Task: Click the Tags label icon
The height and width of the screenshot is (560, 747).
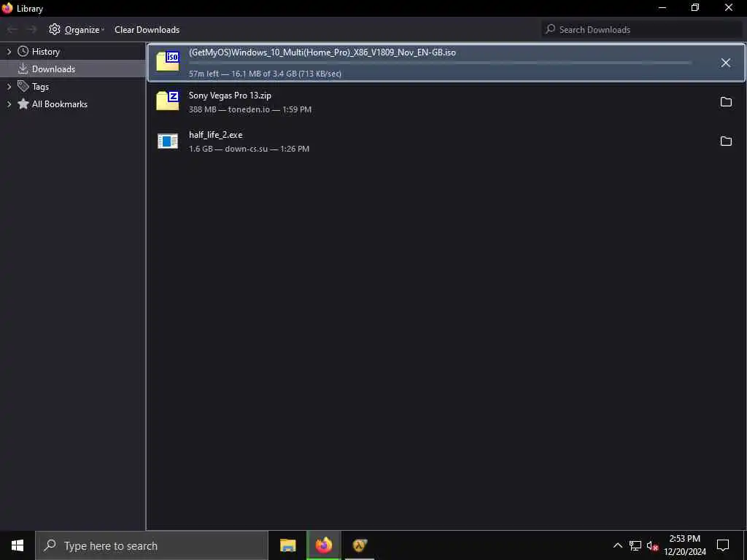Action: point(23,86)
